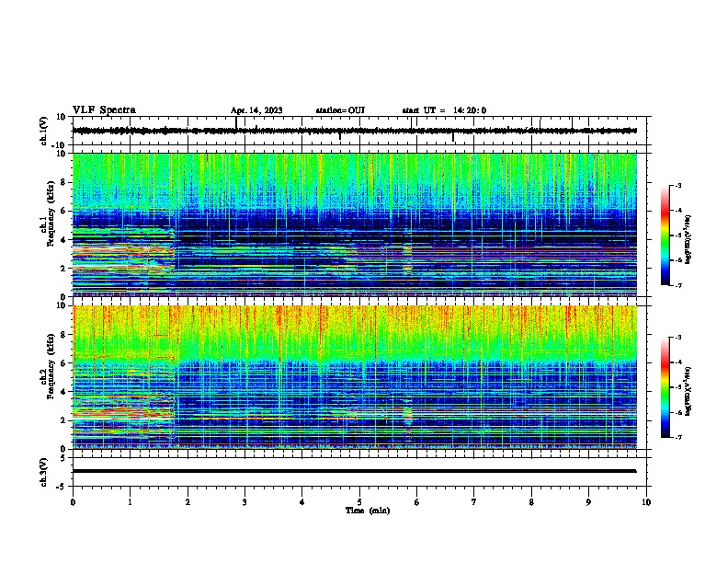This screenshot has height=563, width=728.
Task: Click the ch.1 spectrogram color scale bar
Action: 665,236
